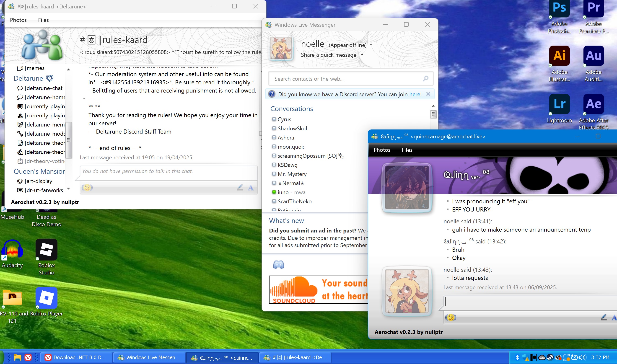This screenshot has height=364, width=617.
Task: Switch to rules-kaard taskbar item
Action: point(295,357)
